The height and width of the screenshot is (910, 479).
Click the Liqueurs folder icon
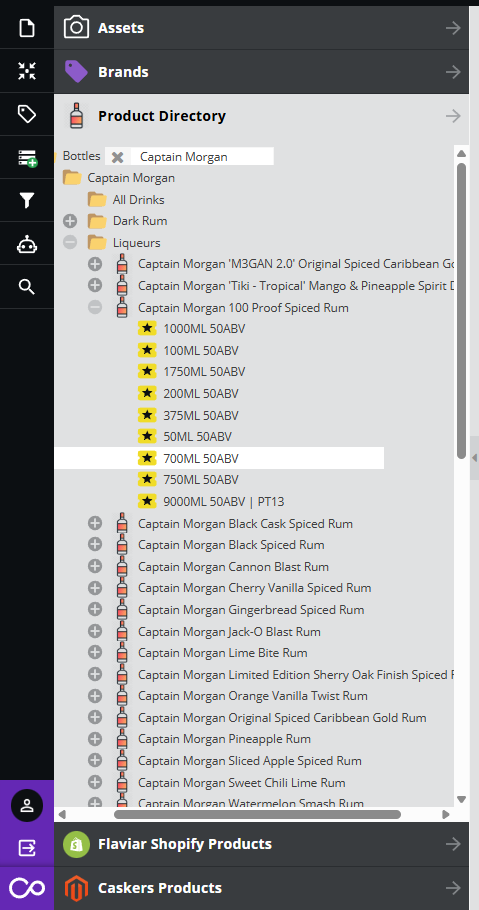97,243
